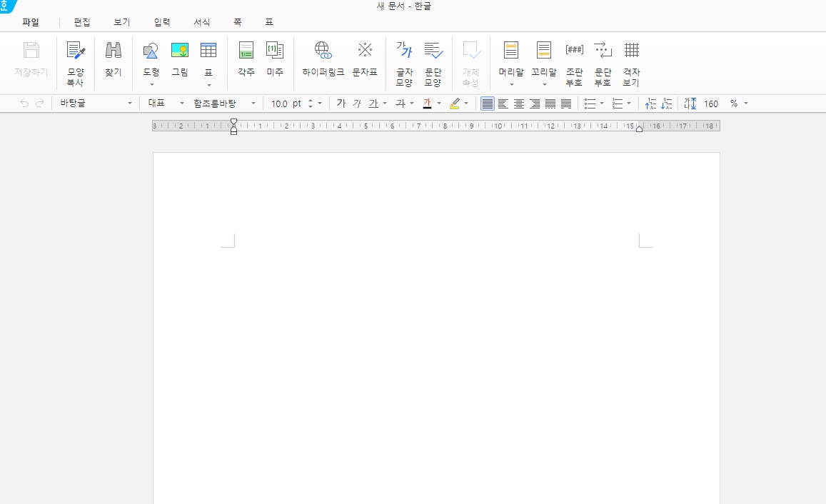
Task: Open the 파일 menu
Action: (31, 22)
